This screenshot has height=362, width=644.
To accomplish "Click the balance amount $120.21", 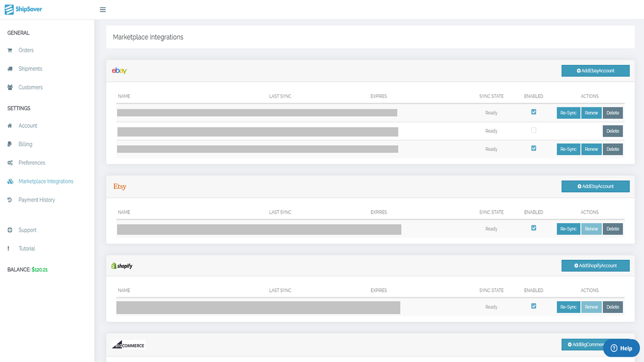I will coord(40,270).
